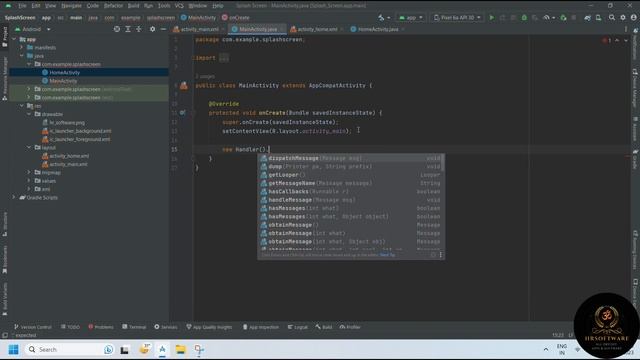
Task: Collapse the app module node
Action: pyautogui.click(x=14, y=39)
